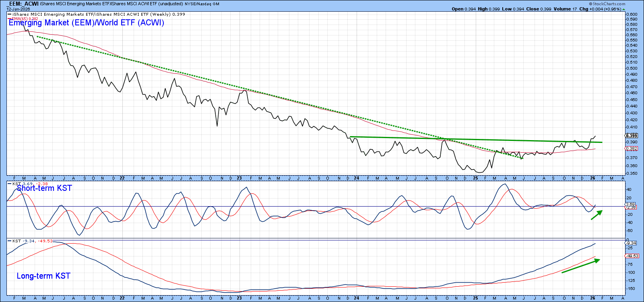644x302 pixels.
Task: Click the High 0.399 value in header
Action: 489,9
